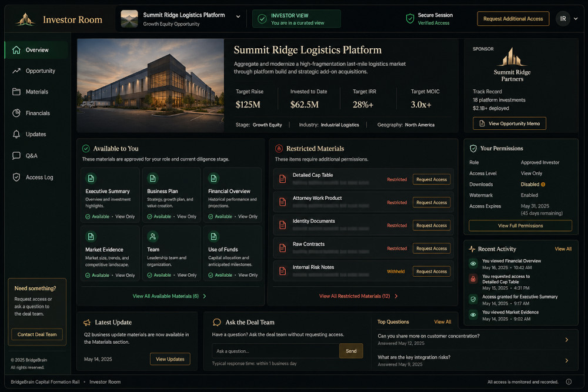The width and height of the screenshot is (588, 392).
Task: Open View Opportunity Memo button
Action: click(x=509, y=123)
